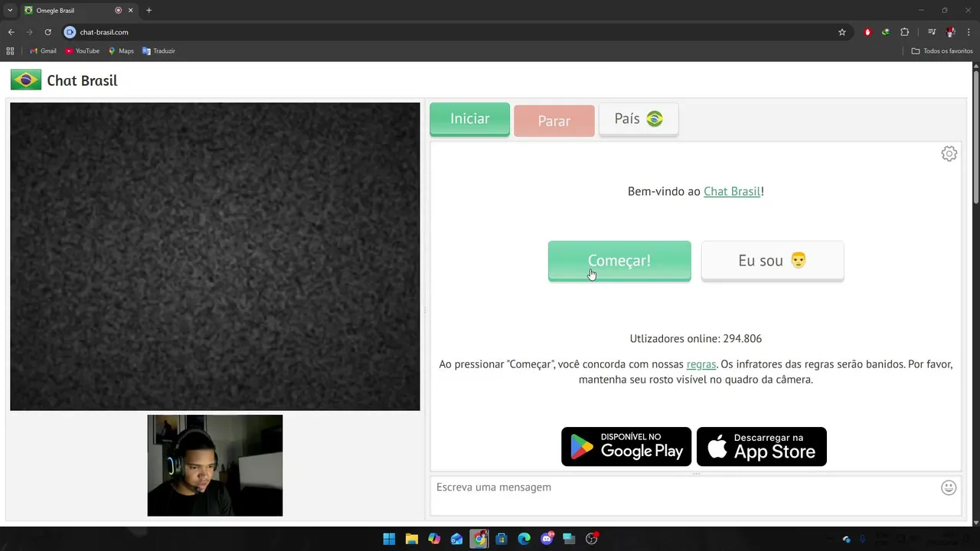
Task: Open the emoji picker smiley
Action: point(949,487)
